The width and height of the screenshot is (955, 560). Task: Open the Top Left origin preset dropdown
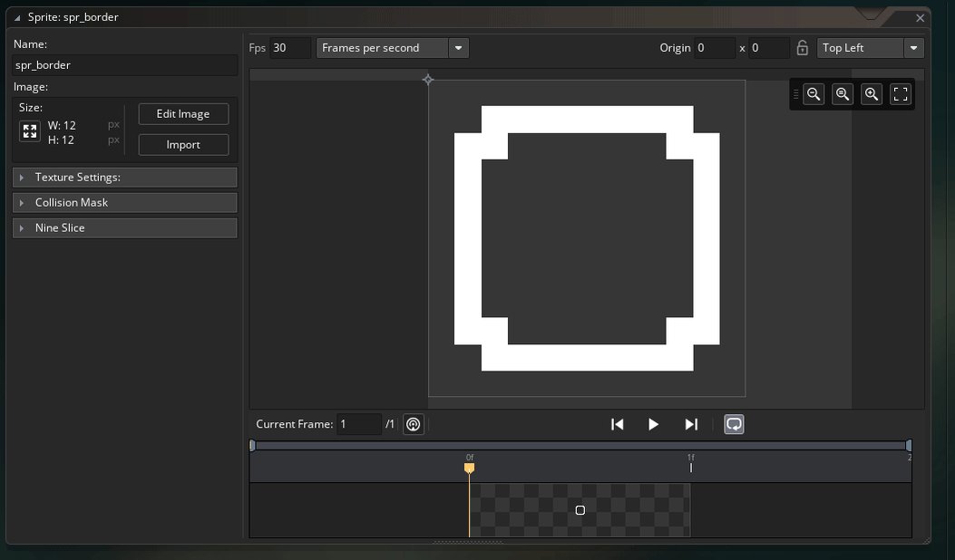[871, 48]
